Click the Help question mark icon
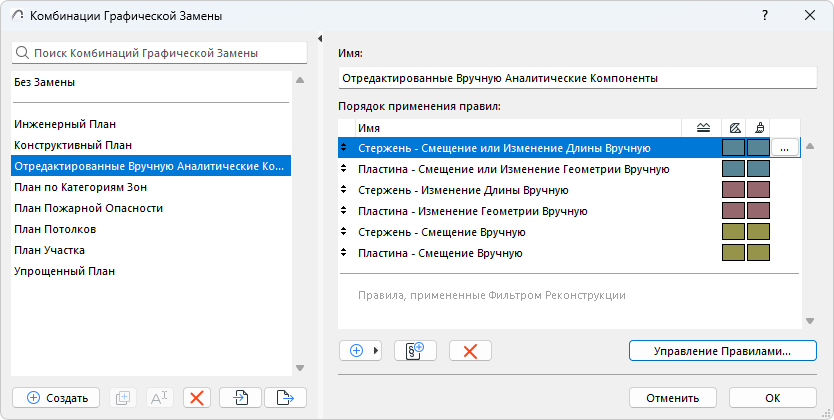834x420 pixels. [765, 16]
